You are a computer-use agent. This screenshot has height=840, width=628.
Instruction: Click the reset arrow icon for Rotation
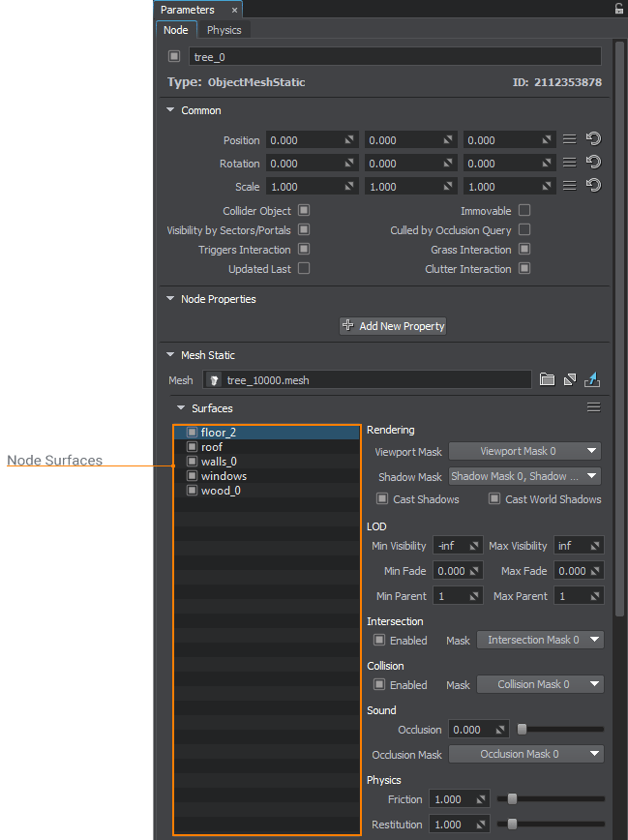tap(594, 164)
